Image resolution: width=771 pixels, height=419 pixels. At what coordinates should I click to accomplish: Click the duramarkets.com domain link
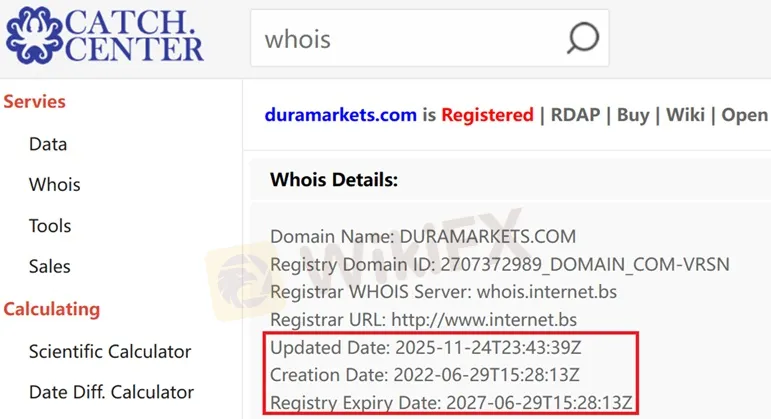[341, 115]
